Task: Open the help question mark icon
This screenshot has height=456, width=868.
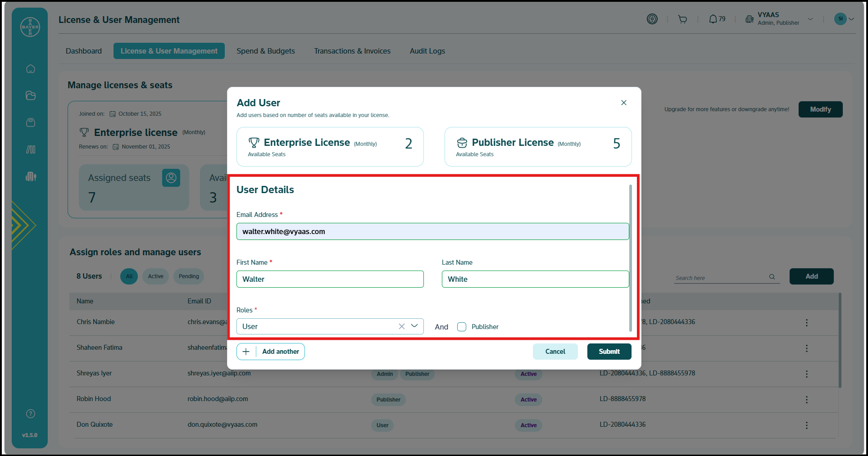Action: point(31,414)
